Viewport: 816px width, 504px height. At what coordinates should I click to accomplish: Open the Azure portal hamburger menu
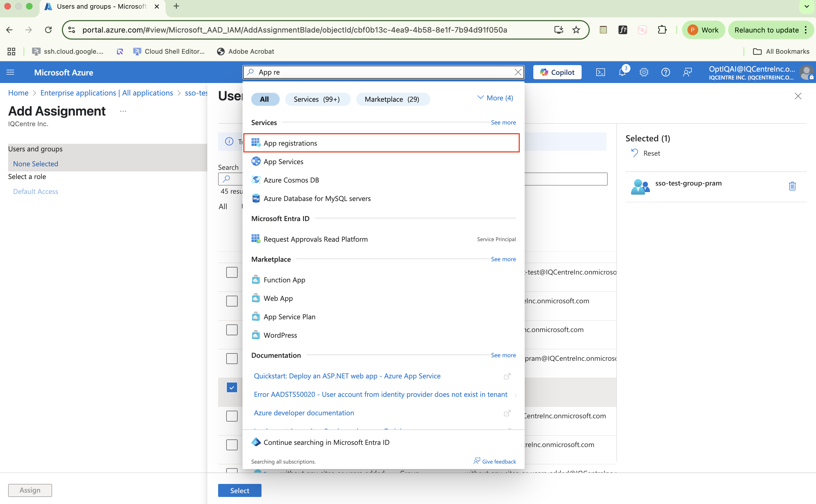(x=10, y=72)
